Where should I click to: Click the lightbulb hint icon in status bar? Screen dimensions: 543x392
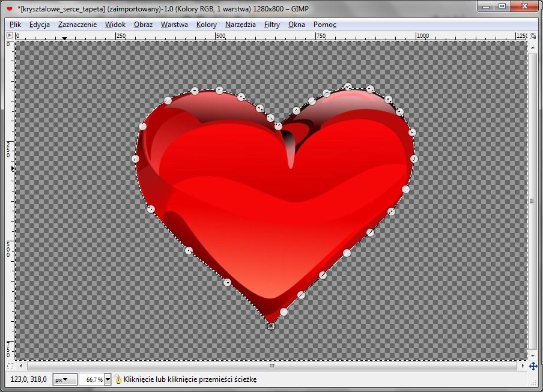[118, 379]
